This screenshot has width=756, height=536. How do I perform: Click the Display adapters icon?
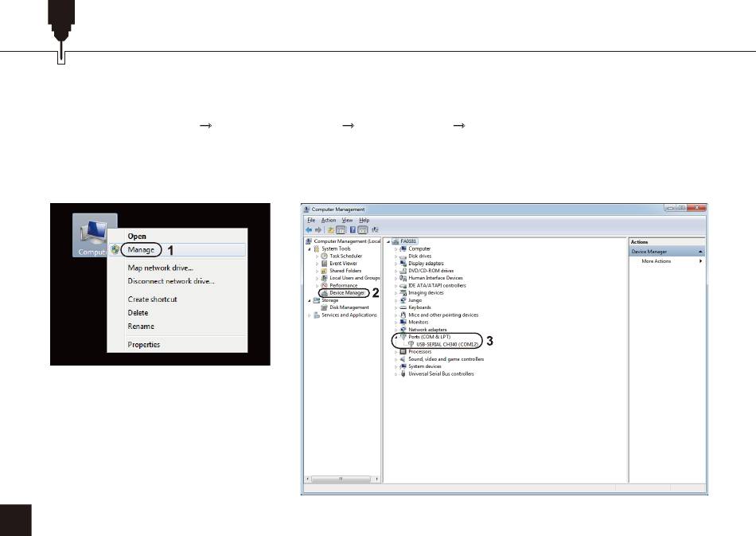coord(403,264)
